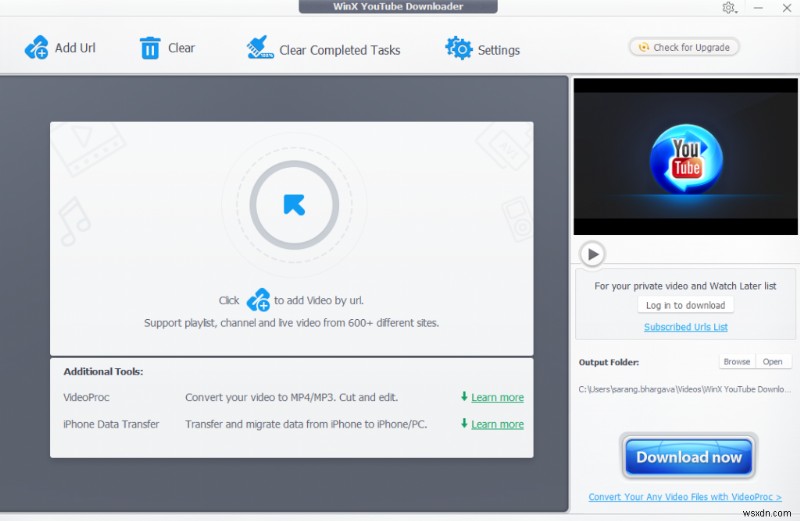The width and height of the screenshot is (800, 521).
Task: Click the 'Clear Completed Tasks' text label
Action: tap(340, 50)
